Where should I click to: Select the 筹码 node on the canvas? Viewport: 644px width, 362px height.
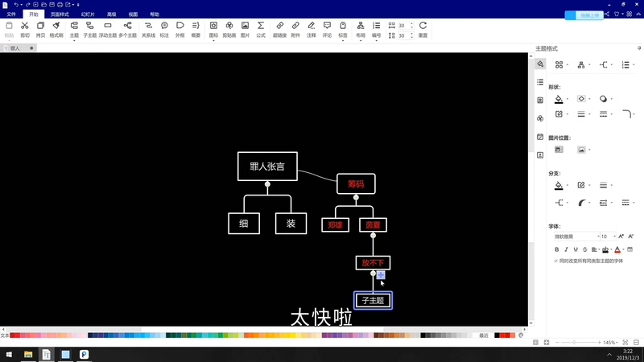coord(356,183)
